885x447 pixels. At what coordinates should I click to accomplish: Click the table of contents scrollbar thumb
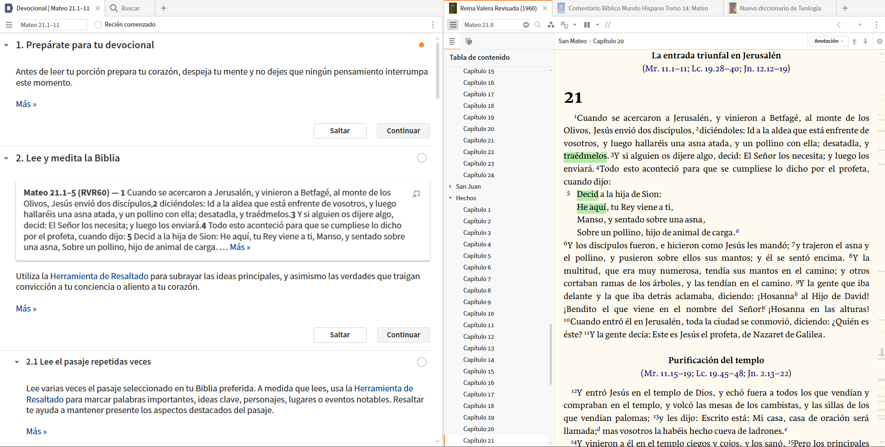click(551, 354)
